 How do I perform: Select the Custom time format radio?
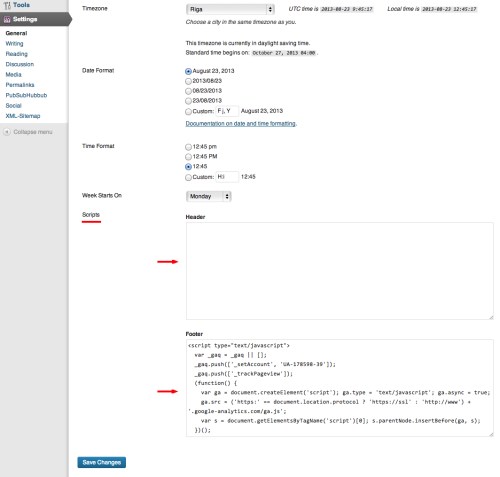click(x=188, y=177)
